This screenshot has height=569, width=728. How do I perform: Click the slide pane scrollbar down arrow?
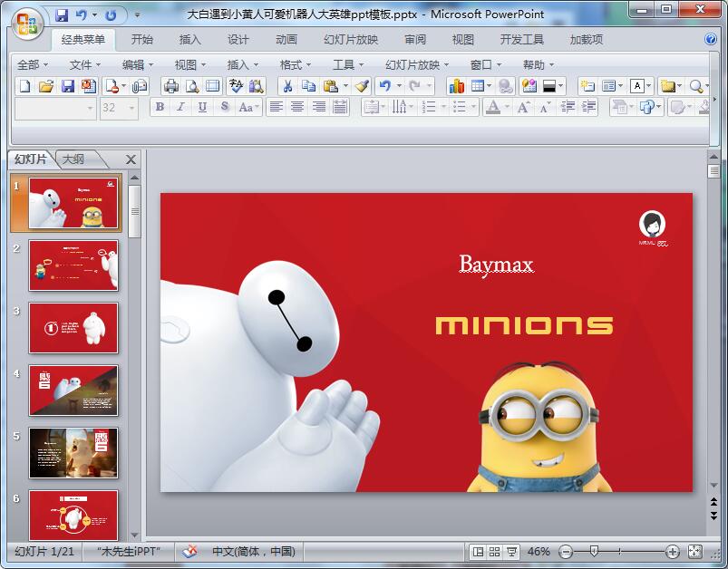[135, 535]
